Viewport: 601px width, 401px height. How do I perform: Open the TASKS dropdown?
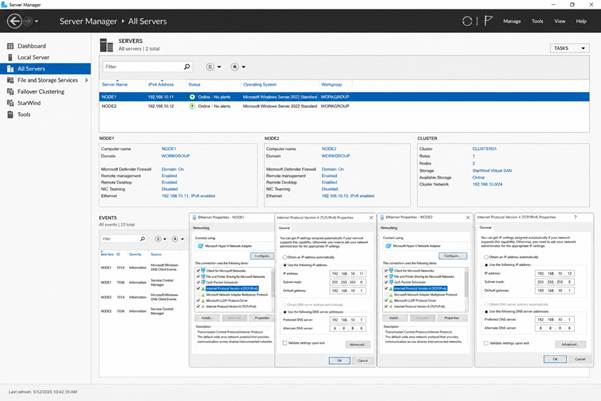[x=569, y=48]
